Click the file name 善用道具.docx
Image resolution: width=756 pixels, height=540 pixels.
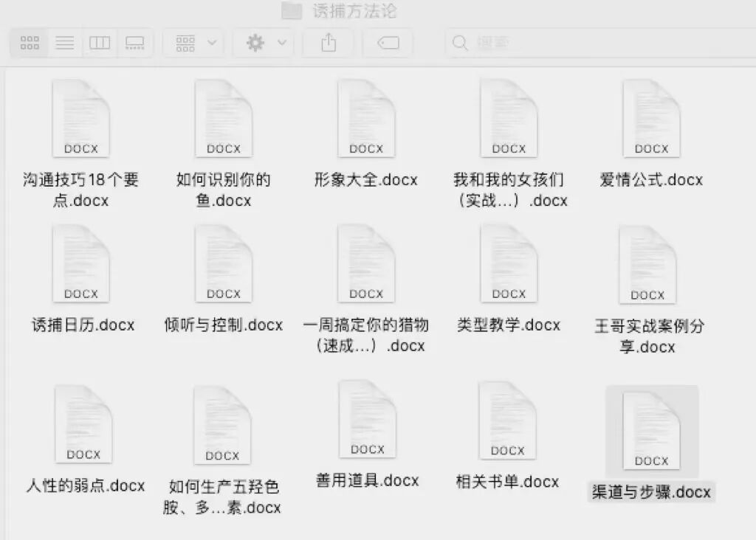pyautogui.click(x=368, y=481)
